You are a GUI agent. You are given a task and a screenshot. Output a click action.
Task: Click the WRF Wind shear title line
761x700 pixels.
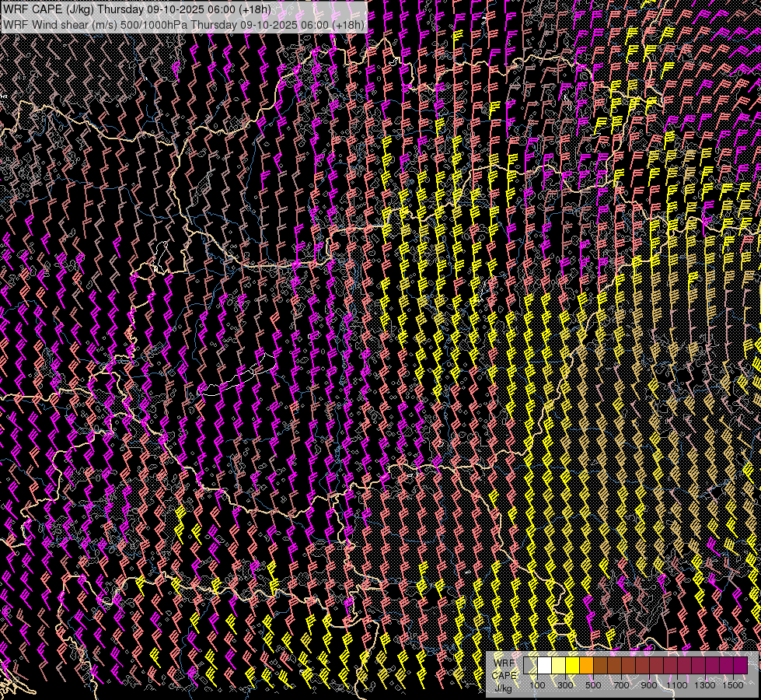tap(183, 24)
